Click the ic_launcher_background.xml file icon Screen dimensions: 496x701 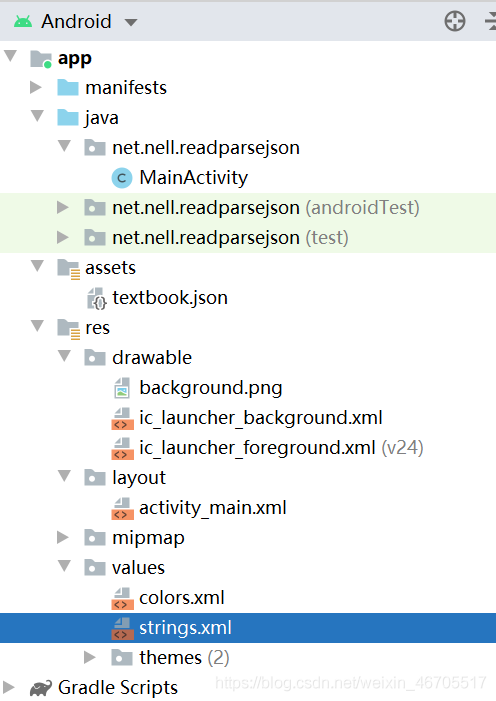click(122, 418)
